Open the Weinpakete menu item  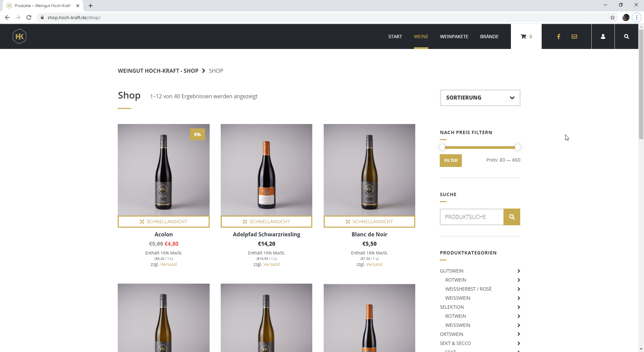[454, 37]
